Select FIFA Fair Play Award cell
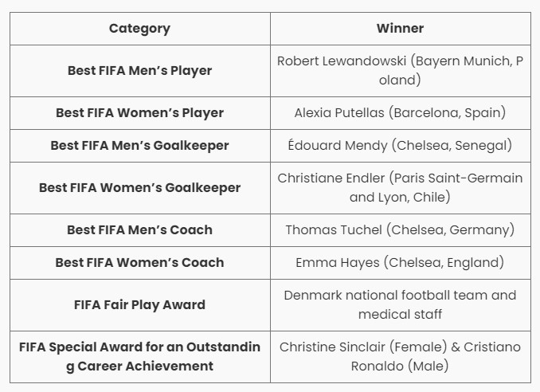The width and height of the screenshot is (540, 392). tap(140, 305)
